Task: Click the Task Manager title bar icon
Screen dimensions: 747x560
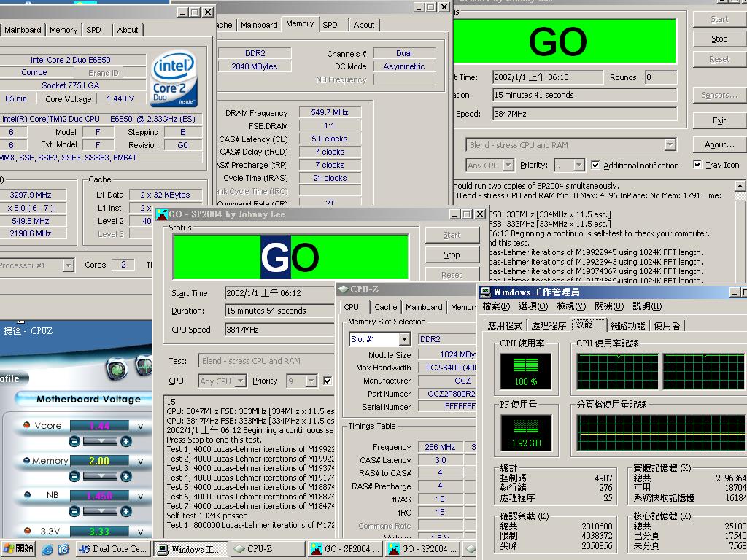Action: click(x=485, y=292)
